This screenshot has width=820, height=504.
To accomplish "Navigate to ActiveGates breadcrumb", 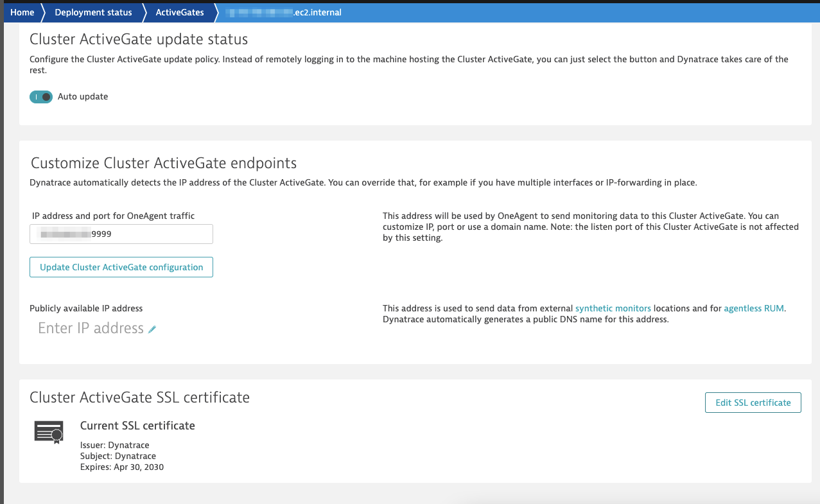I will [x=179, y=12].
